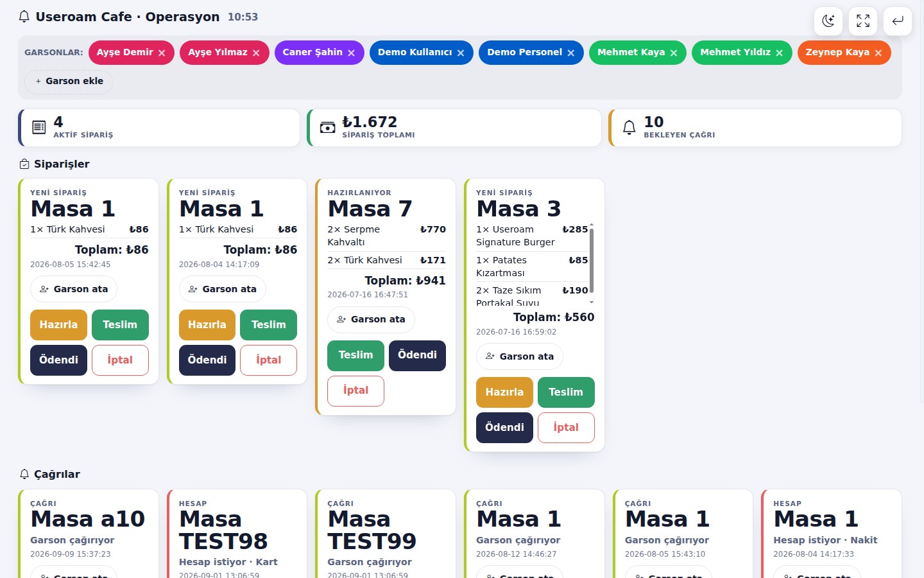This screenshot has width=924, height=578.
Task: Open the Sipariş Toplamı stat card
Action: coord(454,128)
